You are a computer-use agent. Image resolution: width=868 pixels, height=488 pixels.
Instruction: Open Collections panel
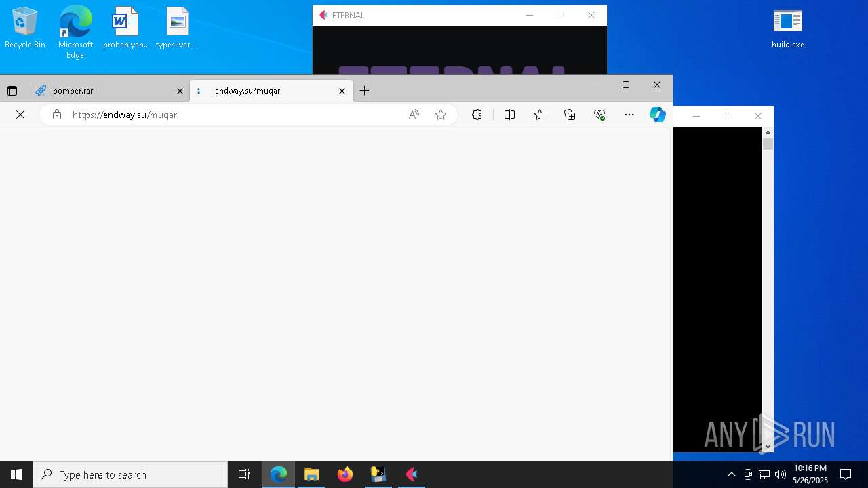[570, 115]
